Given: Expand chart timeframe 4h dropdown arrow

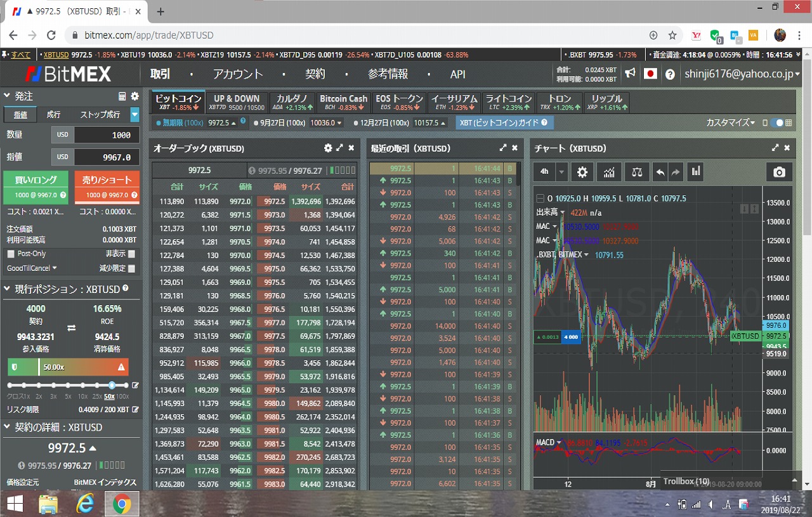Looking at the screenshot, I should coord(561,172).
